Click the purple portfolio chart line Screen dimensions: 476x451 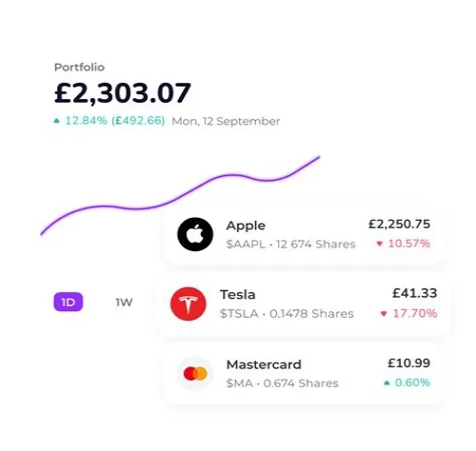(x=180, y=196)
